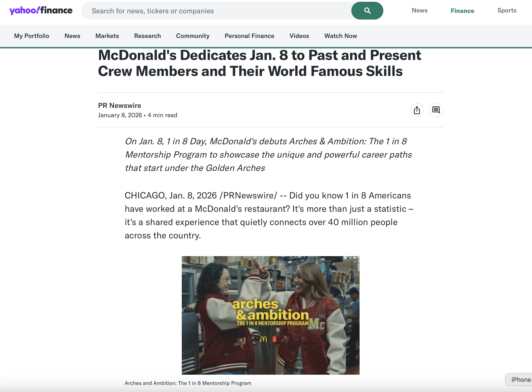Click the green search magnifier button
Screen dimensions: 532x392
tap(367, 11)
